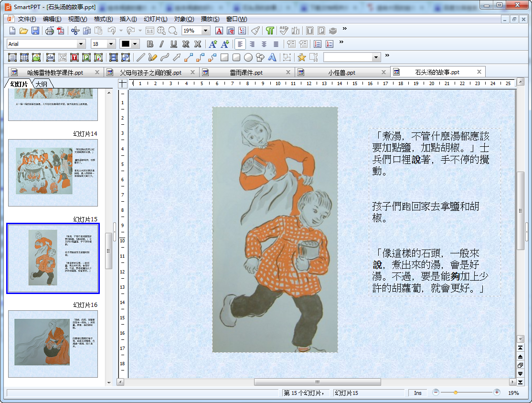The width and height of the screenshot is (532, 403).
Task: Export to PDF with the red PDF icon
Action: pos(61,31)
